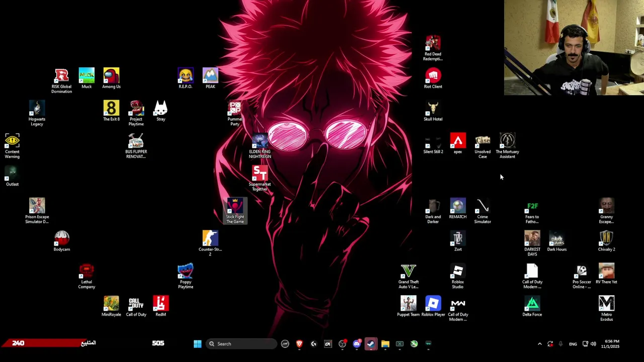The width and height of the screenshot is (644, 362).
Task: Click the Hogwarts Legacy shortcut
Action: tap(37, 114)
